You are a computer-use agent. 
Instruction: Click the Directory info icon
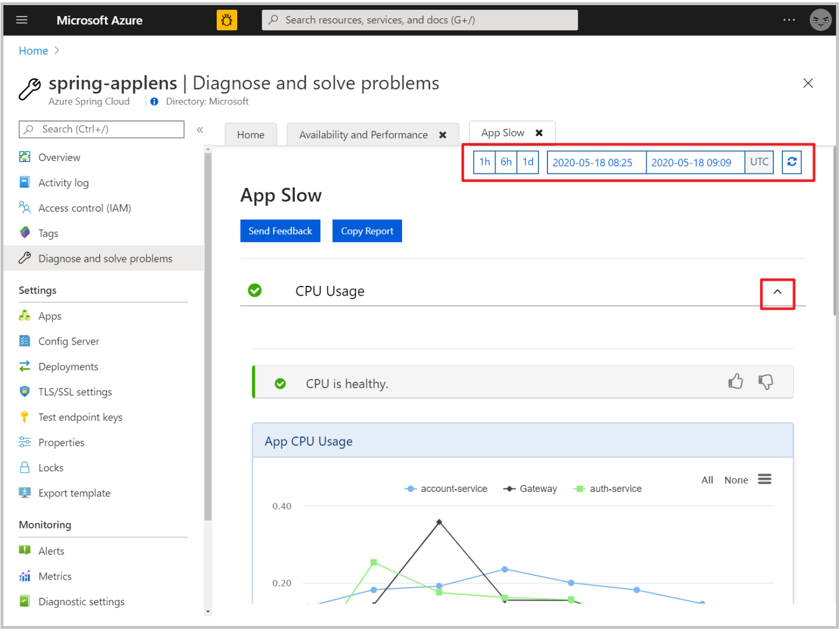pyautogui.click(x=154, y=102)
